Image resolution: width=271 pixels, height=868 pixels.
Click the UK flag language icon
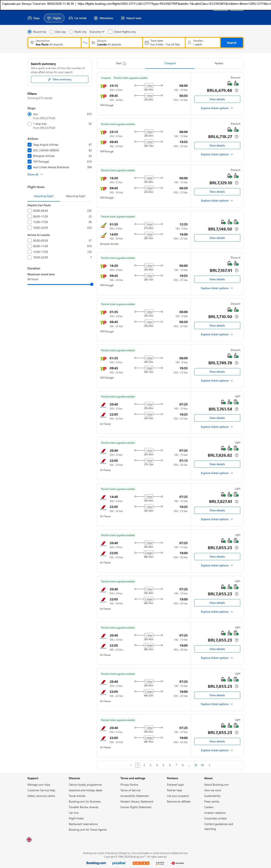pyautogui.click(x=29, y=840)
